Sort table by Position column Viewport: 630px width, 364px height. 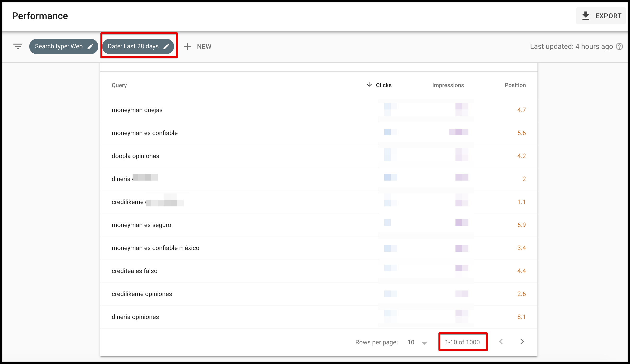click(515, 85)
